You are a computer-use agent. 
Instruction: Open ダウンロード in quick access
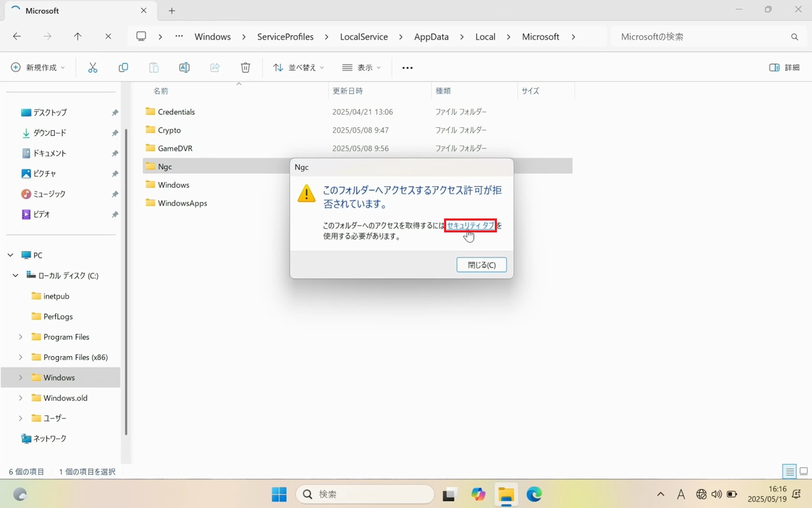tap(50, 133)
